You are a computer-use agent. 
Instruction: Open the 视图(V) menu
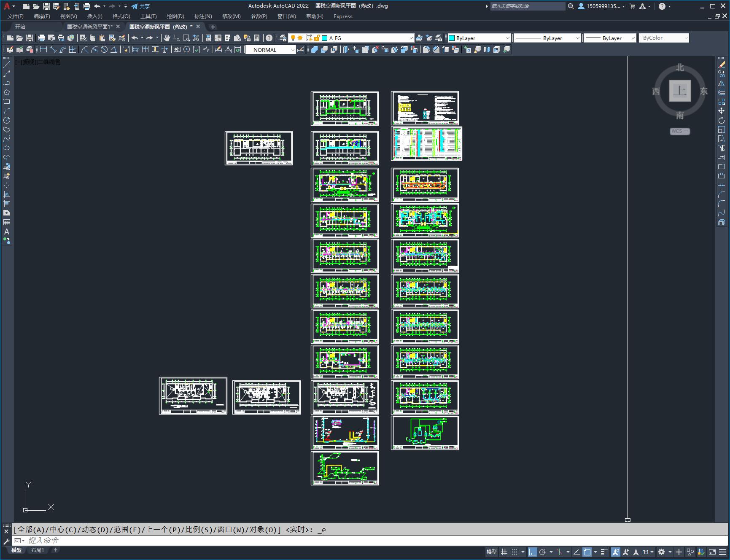68,16
